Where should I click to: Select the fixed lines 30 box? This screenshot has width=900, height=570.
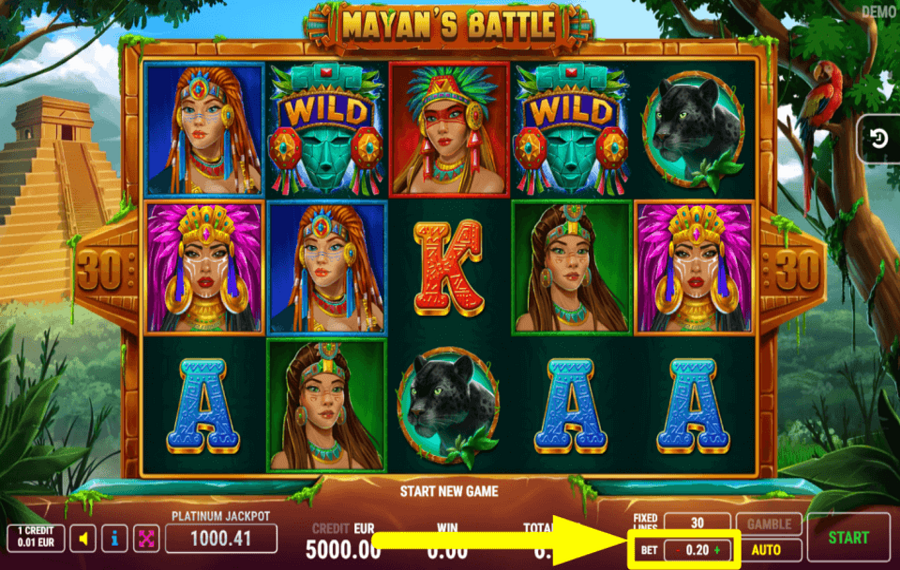pyautogui.click(x=697, y=523)
